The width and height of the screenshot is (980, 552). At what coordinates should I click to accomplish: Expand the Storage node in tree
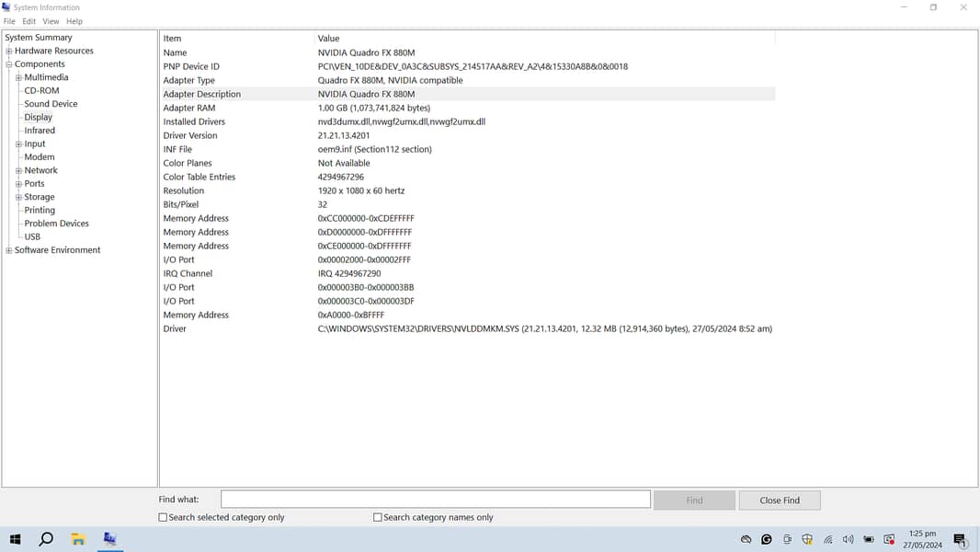(18, 197)
